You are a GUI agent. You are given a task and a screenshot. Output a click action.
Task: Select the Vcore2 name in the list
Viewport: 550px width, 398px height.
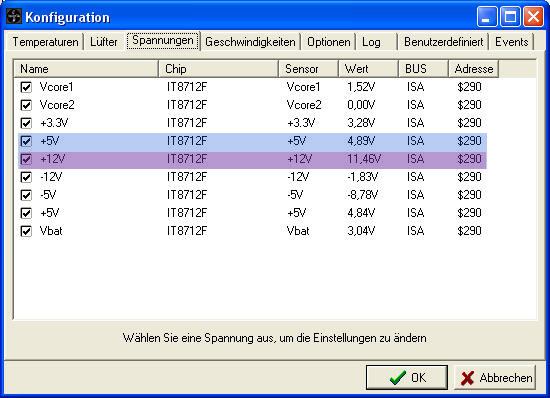click(x=57, y=105)
